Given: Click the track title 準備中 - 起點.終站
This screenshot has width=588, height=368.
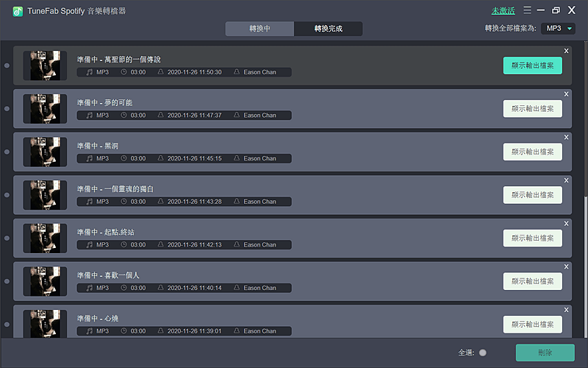Looking at the screenshot, I should 106,232.
